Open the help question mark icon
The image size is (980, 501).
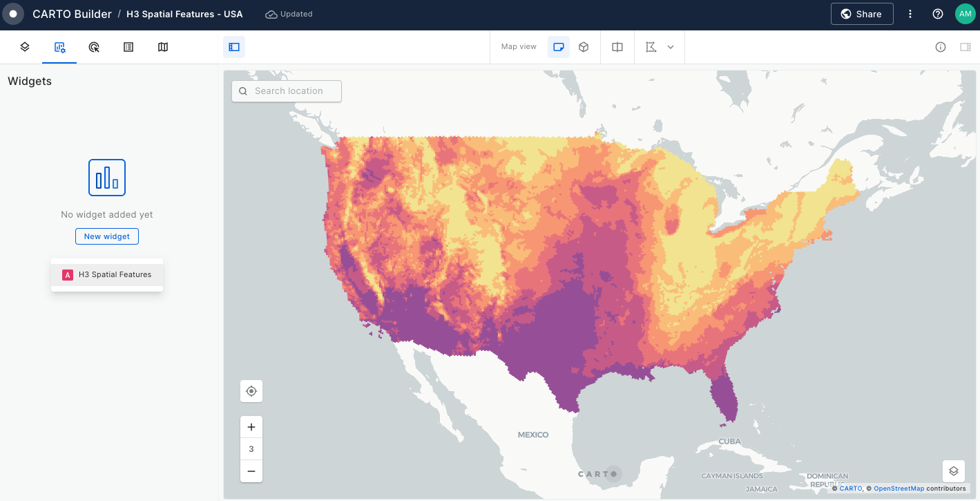[938, 14]
